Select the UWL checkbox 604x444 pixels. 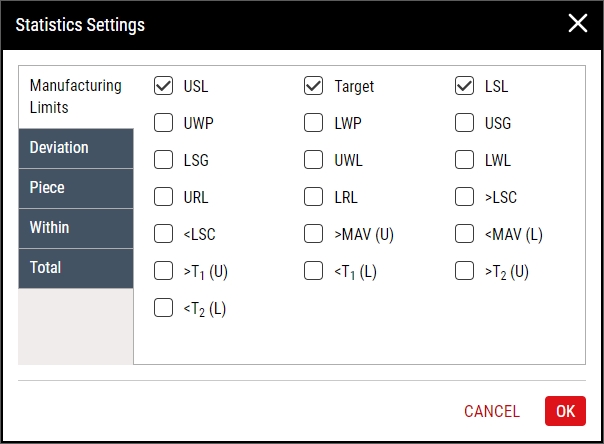(x=313, y=159)
